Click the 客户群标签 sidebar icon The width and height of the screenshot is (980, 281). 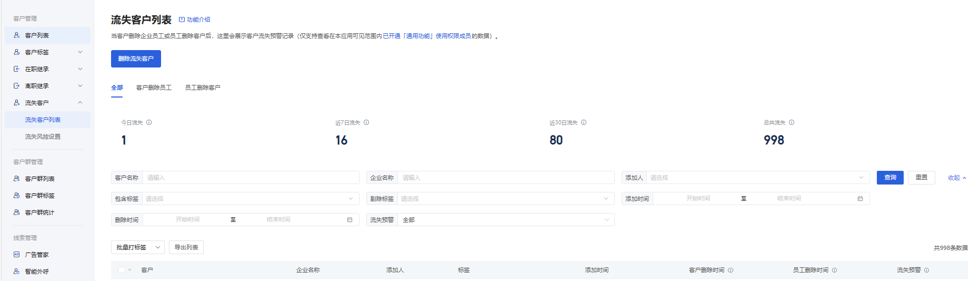coord(17,196)
